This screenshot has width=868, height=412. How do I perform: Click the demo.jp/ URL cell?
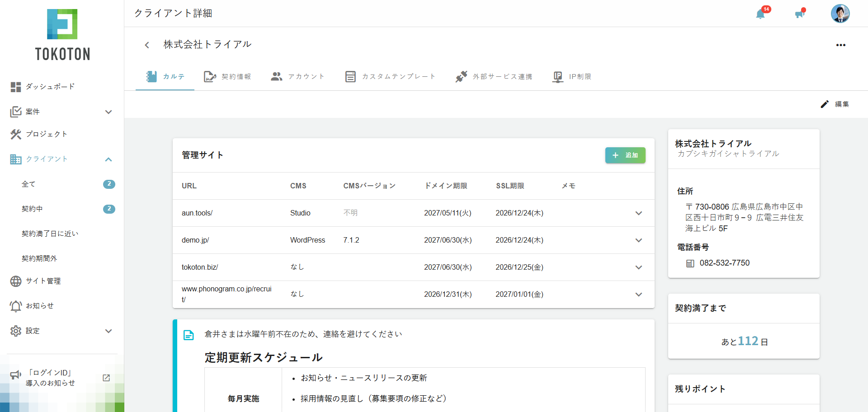pos(195,240)
